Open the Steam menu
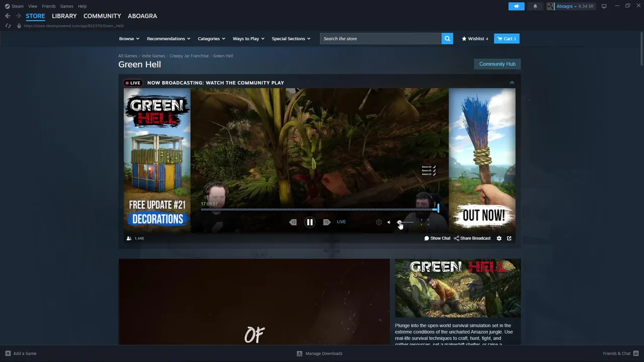Screen dimensions: 644x362 click(x=14, y=6)
